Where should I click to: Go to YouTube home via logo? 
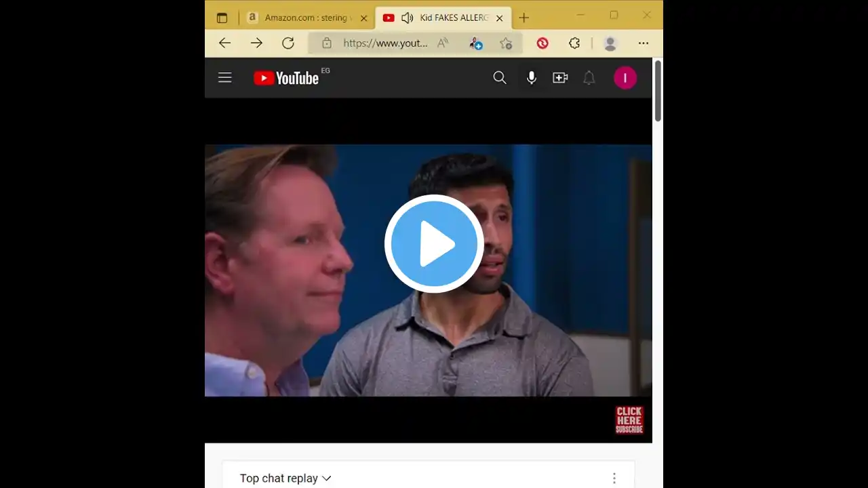[x=286, y=78]
